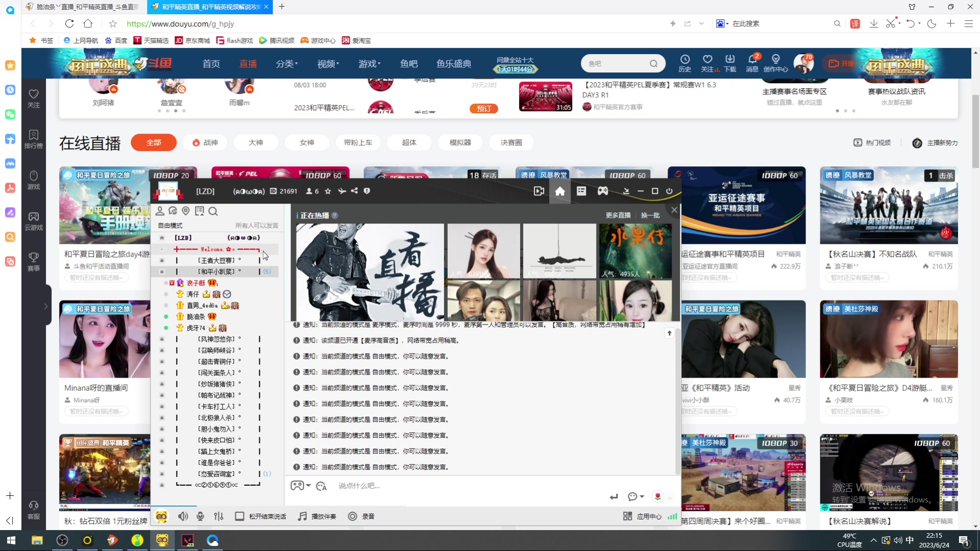The height and width of the screenshot is (551, 980).
Task: Open the list template icon in the YY header
Action: pos(581,191)
